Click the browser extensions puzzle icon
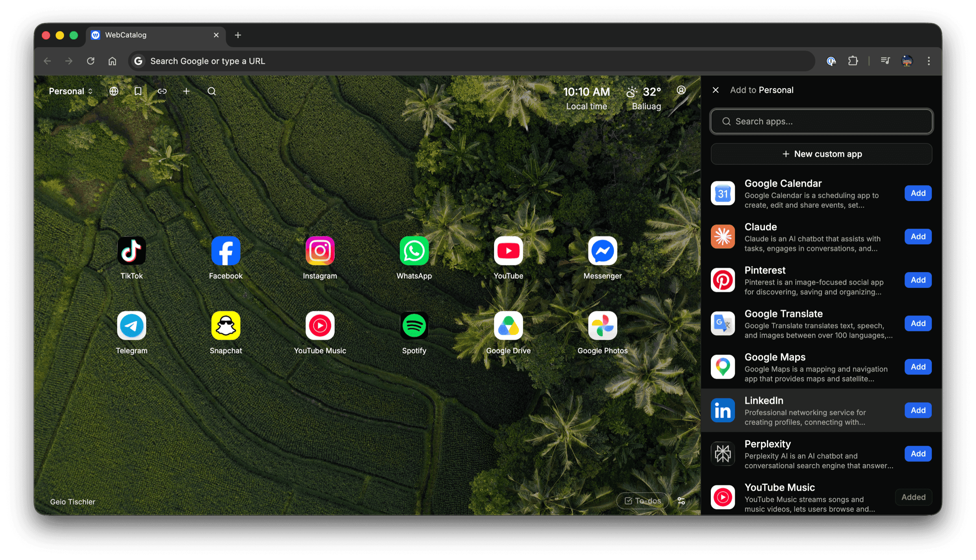 point(853,61)
